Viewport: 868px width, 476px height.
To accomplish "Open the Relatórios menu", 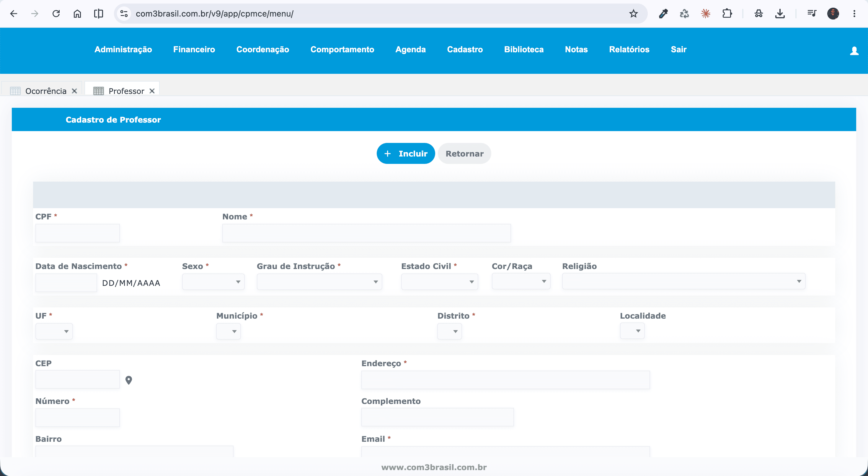I will click(x=629, y=50).
